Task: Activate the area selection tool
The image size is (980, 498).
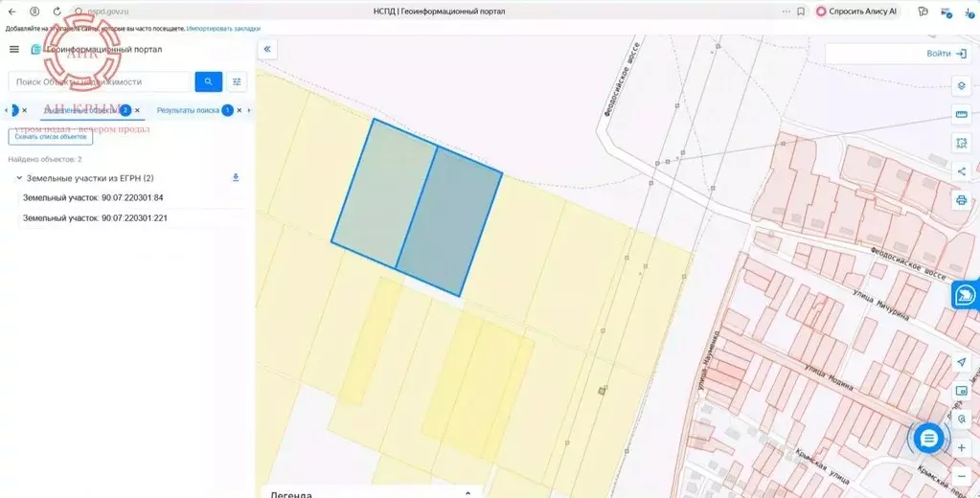Action: (x=961, y=143)
